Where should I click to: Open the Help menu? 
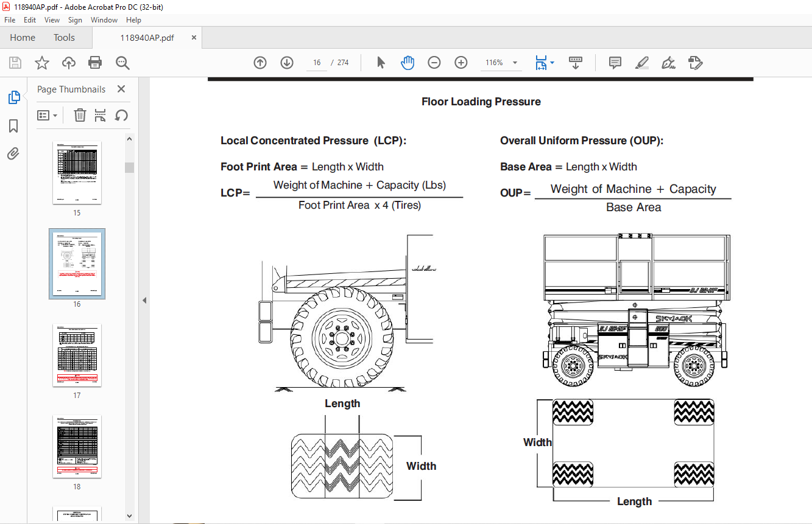click(x=133, y=20)
